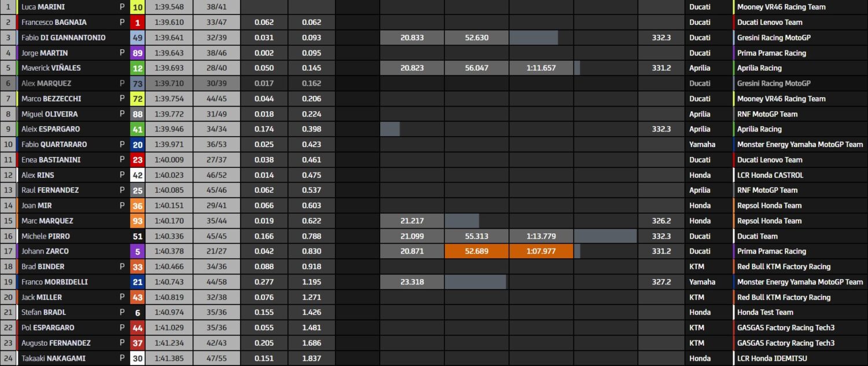Image resolution: width=868 pixels, height=366 pixels.
Task: Open Honda Test Team in BRADL's row
Action: point(765,312)
